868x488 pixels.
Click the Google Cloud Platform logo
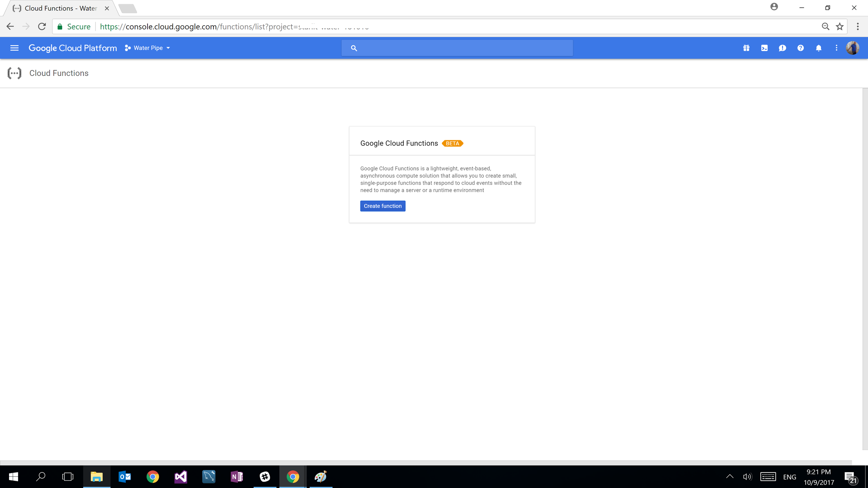point(73,48)
